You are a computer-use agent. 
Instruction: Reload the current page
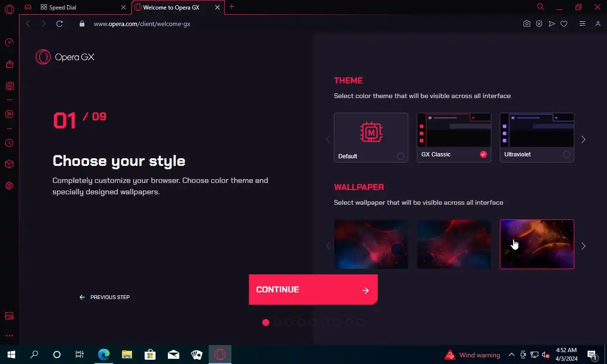(x=59, y=24)
